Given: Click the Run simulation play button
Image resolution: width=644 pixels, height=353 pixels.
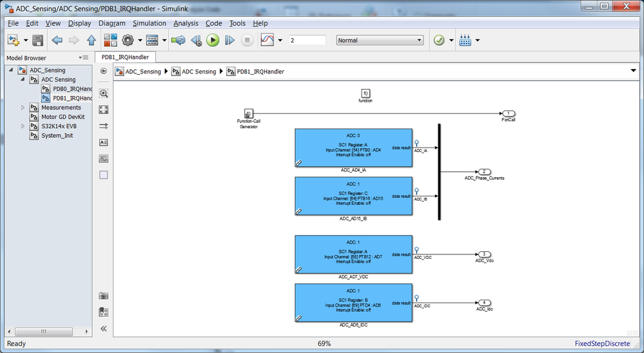Looking at the screenshot, I should (213, 40).
